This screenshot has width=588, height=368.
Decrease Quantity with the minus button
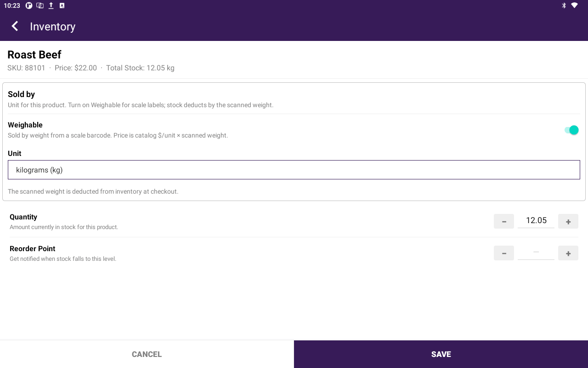(504, 221)
